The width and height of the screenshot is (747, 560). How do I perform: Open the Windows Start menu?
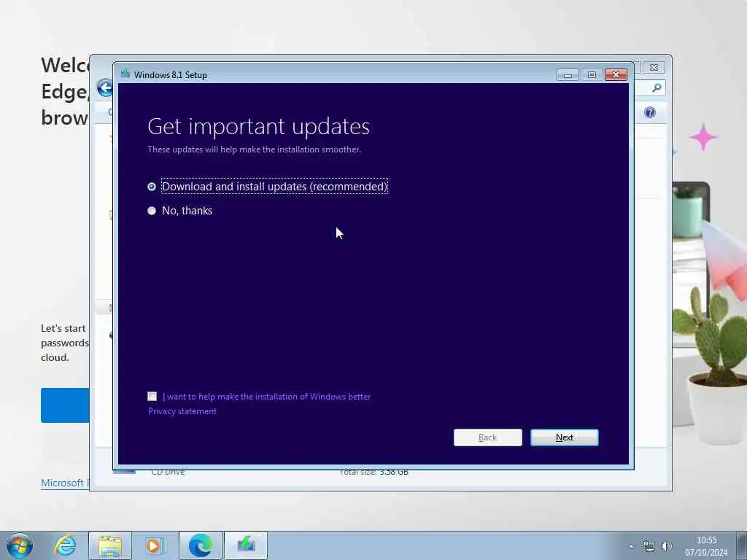[20, 545]
